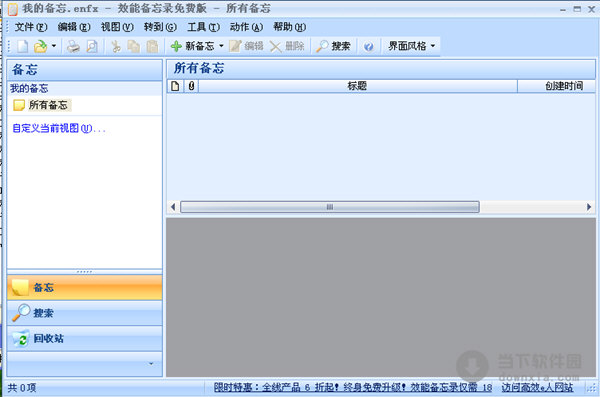
Task: Click the horizontal scrollbar thumb
Action: 330,207
